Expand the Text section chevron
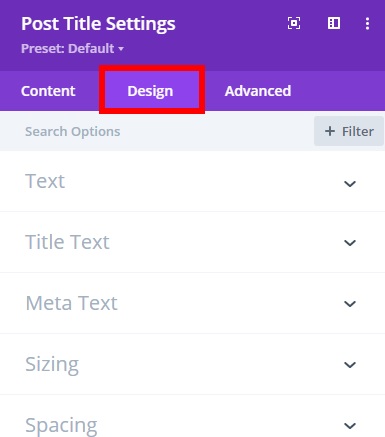The width and height of the screenshot is (385, 437). 350,184
